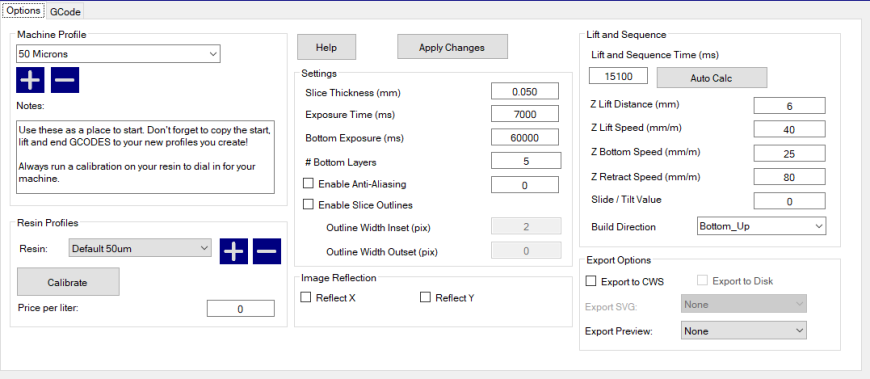Check the Reflect Y option
Image resolution: width=870 pixels, height=379 pixels.
pos(425,297)
